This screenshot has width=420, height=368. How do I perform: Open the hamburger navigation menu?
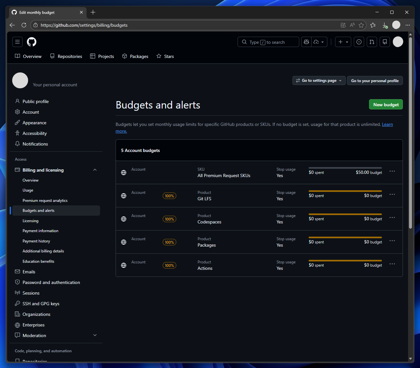click(17, 42)
